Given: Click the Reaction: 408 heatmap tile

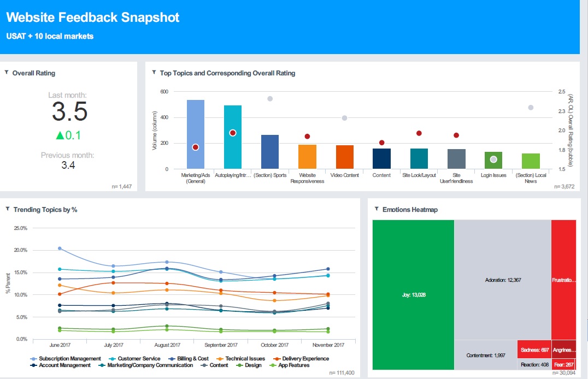Looking at the screenshot, I should pyautogui.click(x=534, y=364).
